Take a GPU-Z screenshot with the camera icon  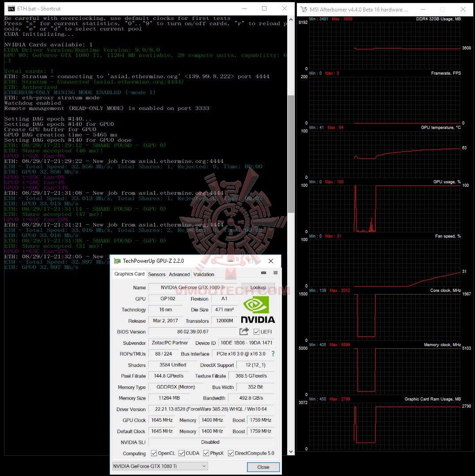pos(263,272)
